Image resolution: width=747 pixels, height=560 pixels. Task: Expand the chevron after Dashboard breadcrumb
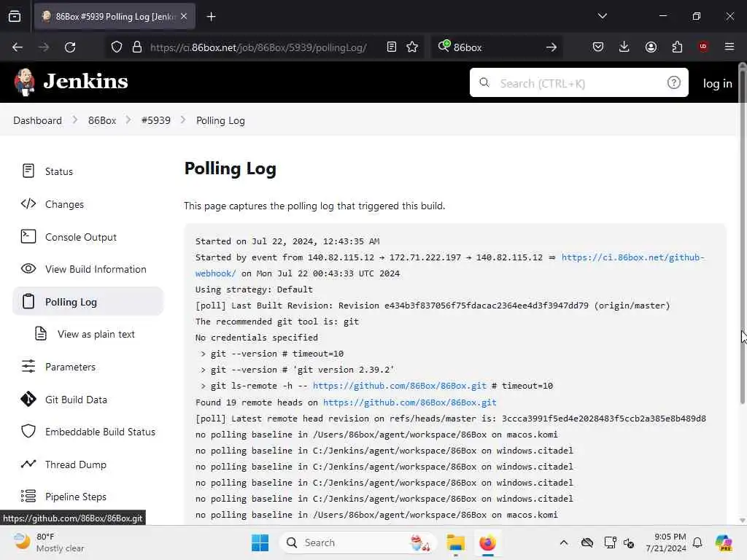75,120
